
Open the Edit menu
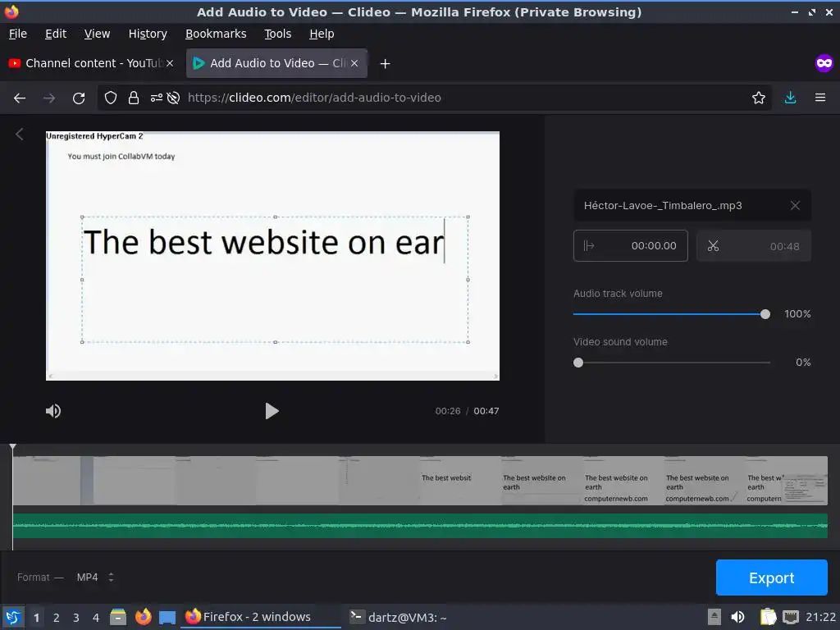(56, 34)
